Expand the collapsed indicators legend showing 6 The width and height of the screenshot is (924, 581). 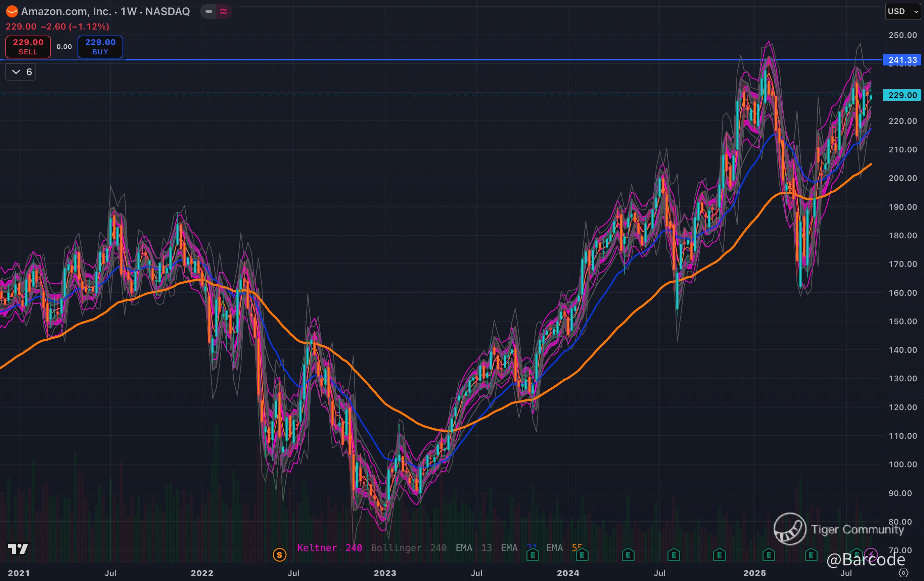(21, 72)
